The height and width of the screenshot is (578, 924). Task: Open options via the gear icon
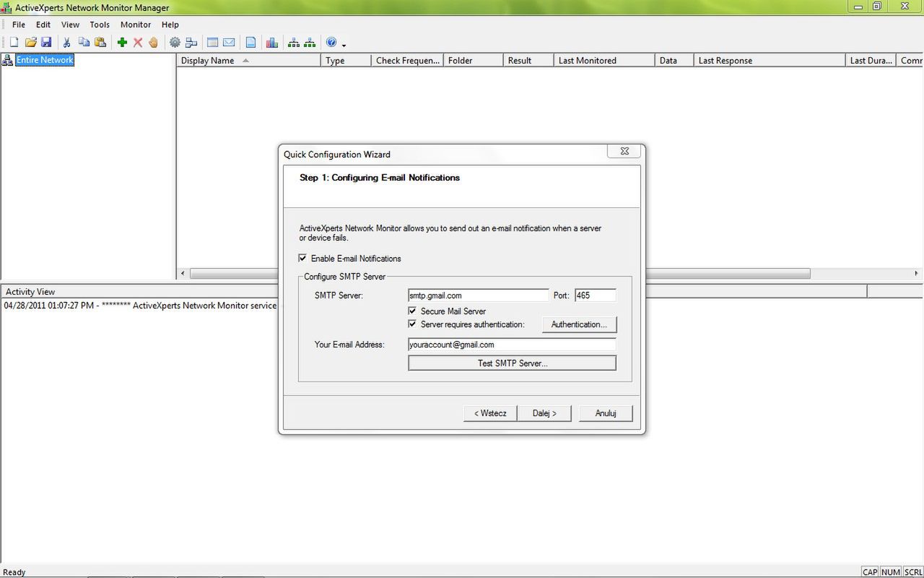175,42
